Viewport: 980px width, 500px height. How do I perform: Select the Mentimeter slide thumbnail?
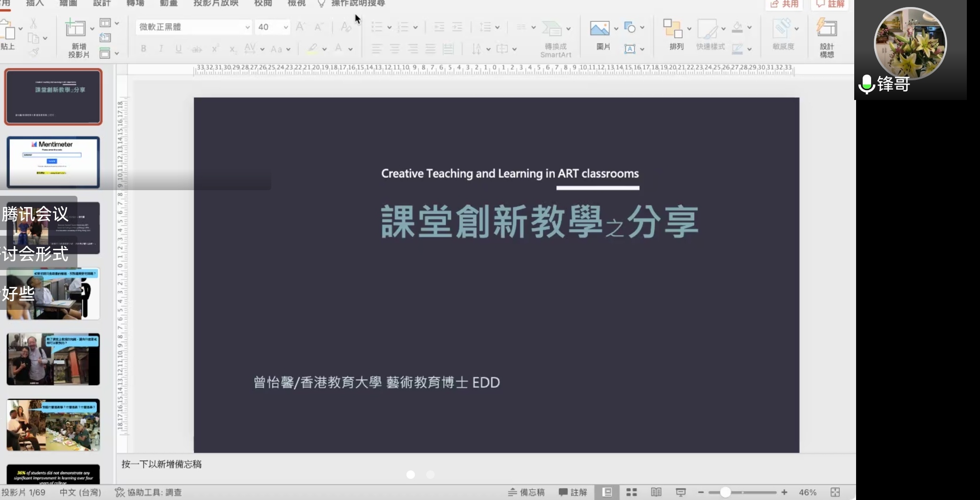point(53,162)
